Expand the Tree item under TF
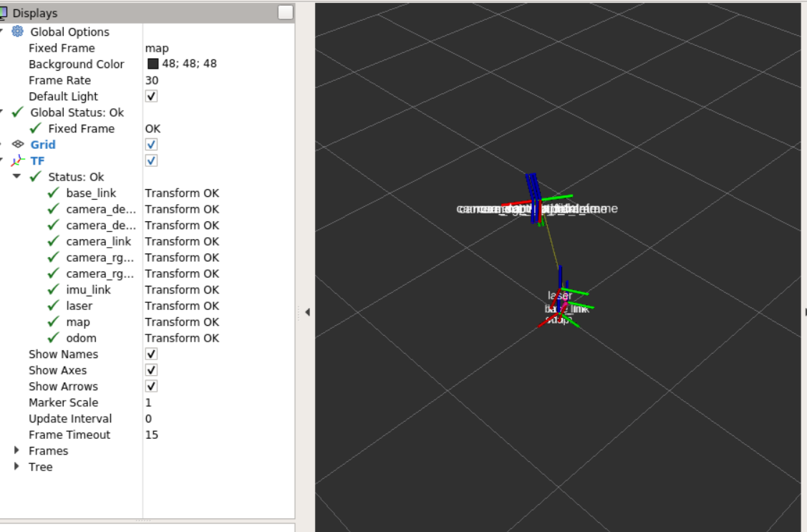 pos(16,466)
